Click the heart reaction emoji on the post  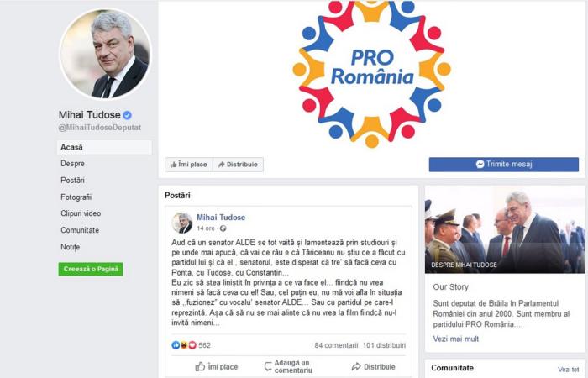(x=192, y=345)
